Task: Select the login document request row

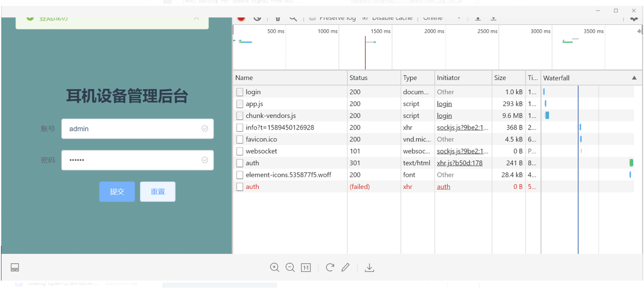Action: (433, 92)
